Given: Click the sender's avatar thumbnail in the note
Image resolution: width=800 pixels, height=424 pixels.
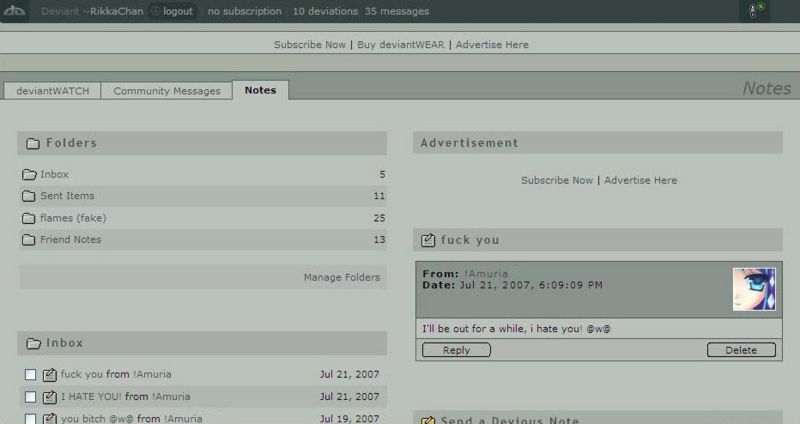Looking at the screenshot, I should point(754,289).
